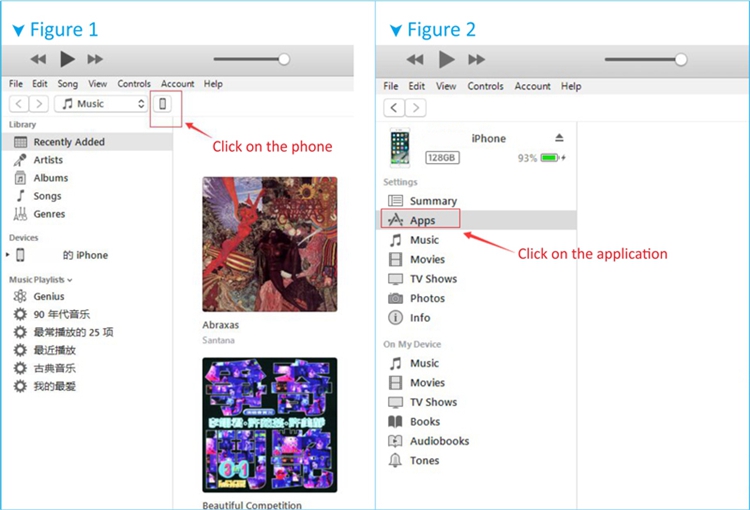Open the Abraxas album cover
750x510 pixels.
(269, 244)
